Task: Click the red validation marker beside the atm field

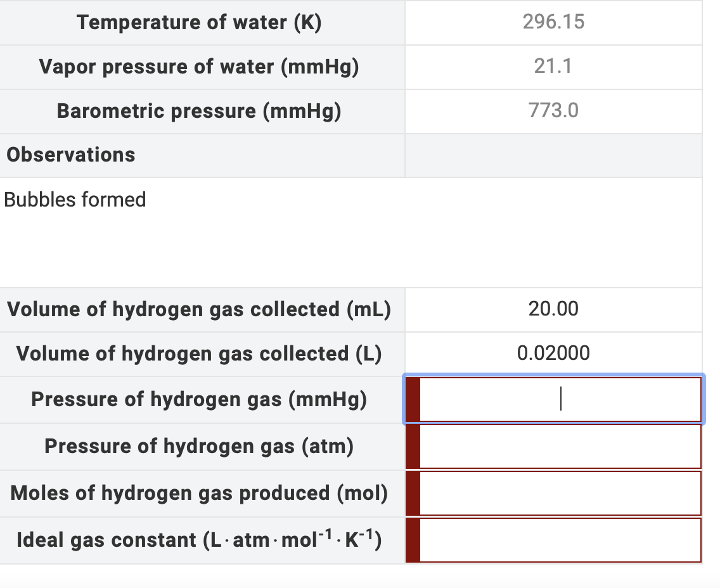Action: 411,446
